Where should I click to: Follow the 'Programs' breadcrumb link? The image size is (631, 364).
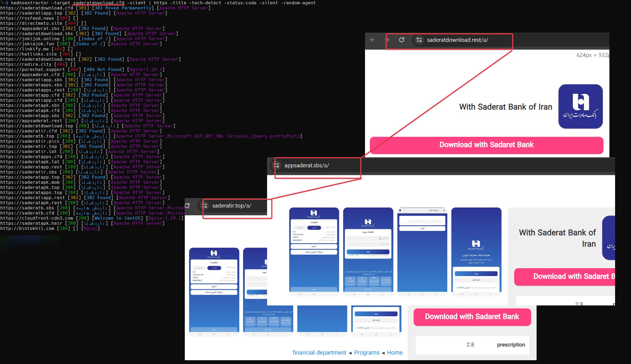pyautogui.click(x=366, y=352)
